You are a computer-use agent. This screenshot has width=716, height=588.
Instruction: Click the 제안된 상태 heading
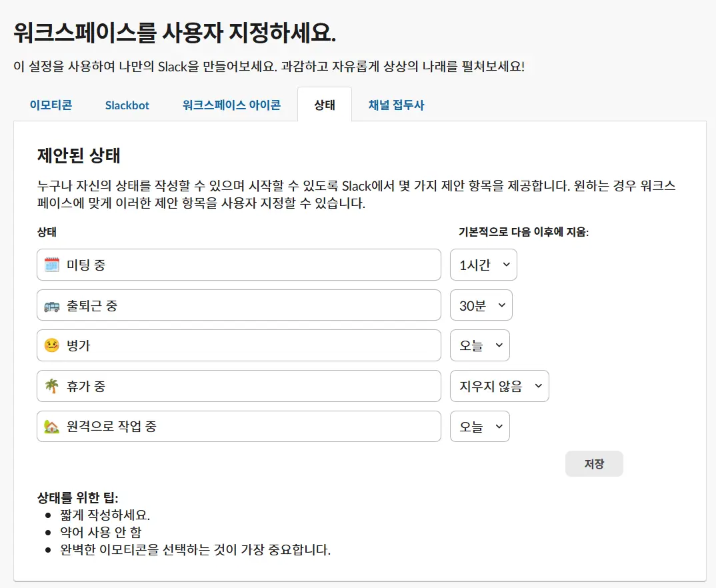coord(79,156)
